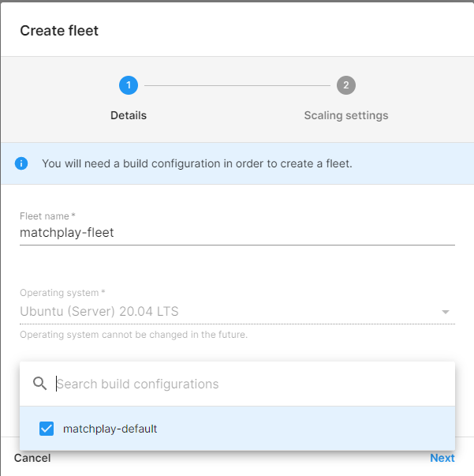Click the operating system cannot be changed hint
474x476 pixels.
click(133, 334)
